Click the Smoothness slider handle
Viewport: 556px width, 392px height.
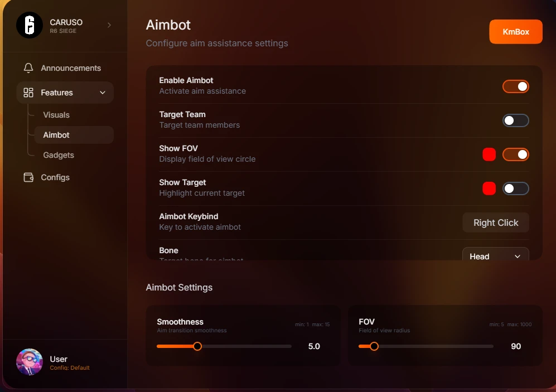[x=197, y=346]
